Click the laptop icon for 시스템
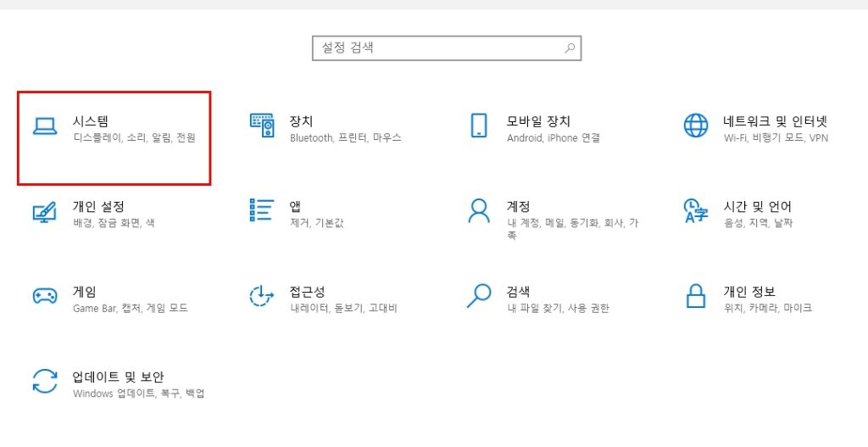 pos(44,126)
